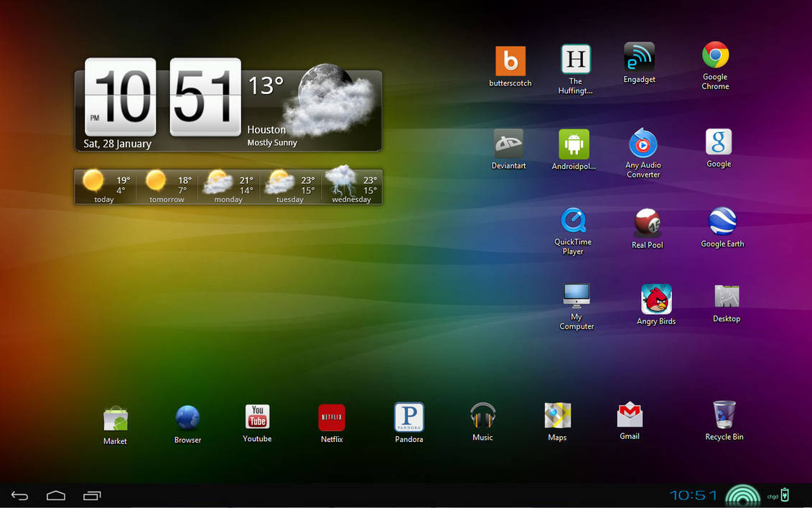
Task: Launch Angry Birds
Action: pyautogui.click(x=655, y=296)
